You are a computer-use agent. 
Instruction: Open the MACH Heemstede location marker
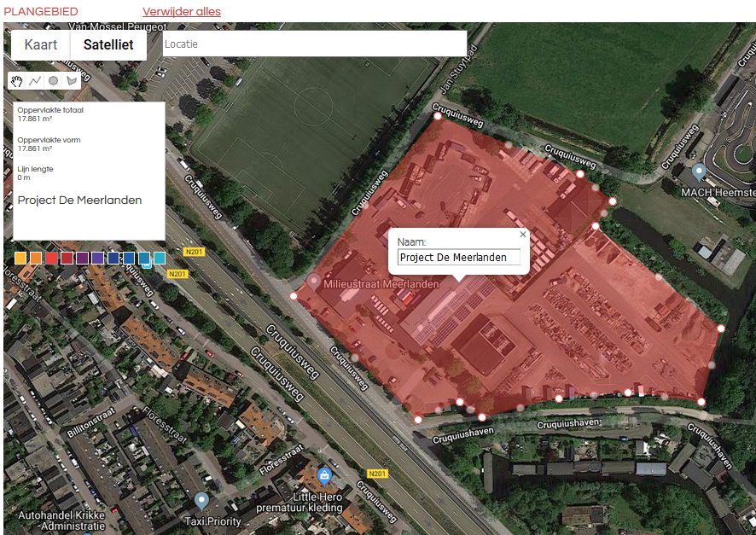[x=699, y=172]
